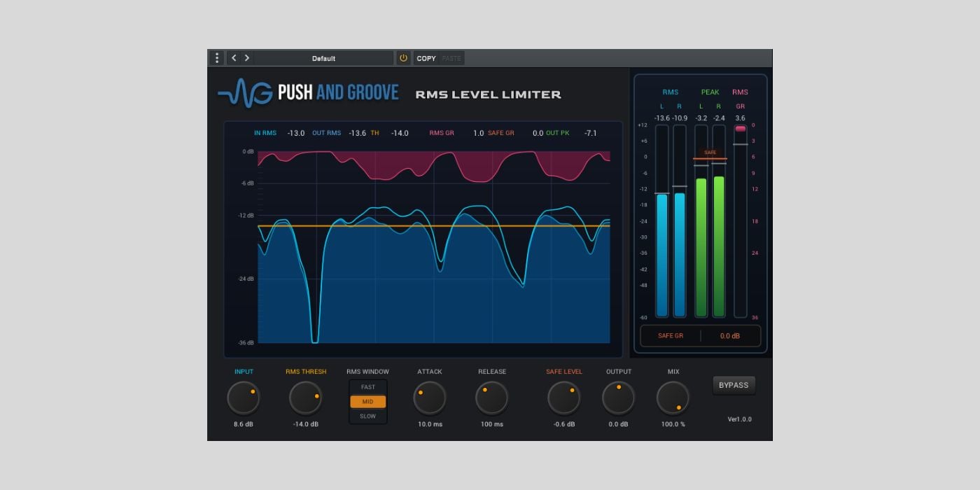Screen dimensions: 980x490
Task: Click the Ver1.0.0 version label
Action: coord(739,420)
